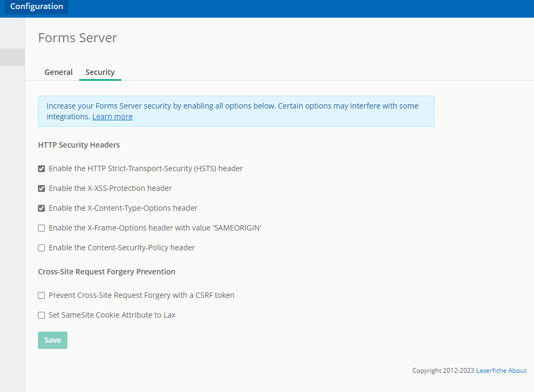534x392 pixels.
Task: Switch to the General tab
Action: 58,72
